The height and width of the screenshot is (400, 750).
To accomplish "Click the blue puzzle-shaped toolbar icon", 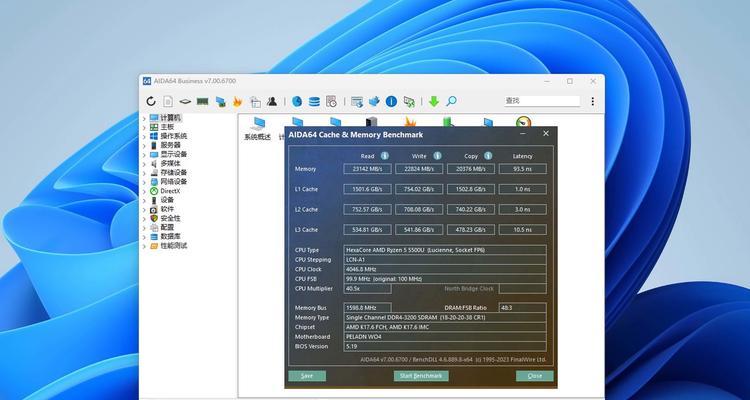I will pos(374,101).
